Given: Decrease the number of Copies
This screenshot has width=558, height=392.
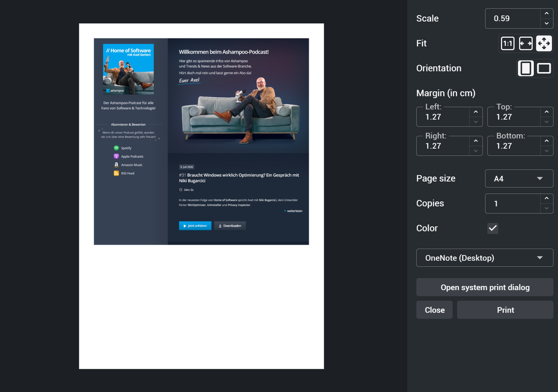Looking at the screenshot, I should pyautogui.click(x=546, y=208).
